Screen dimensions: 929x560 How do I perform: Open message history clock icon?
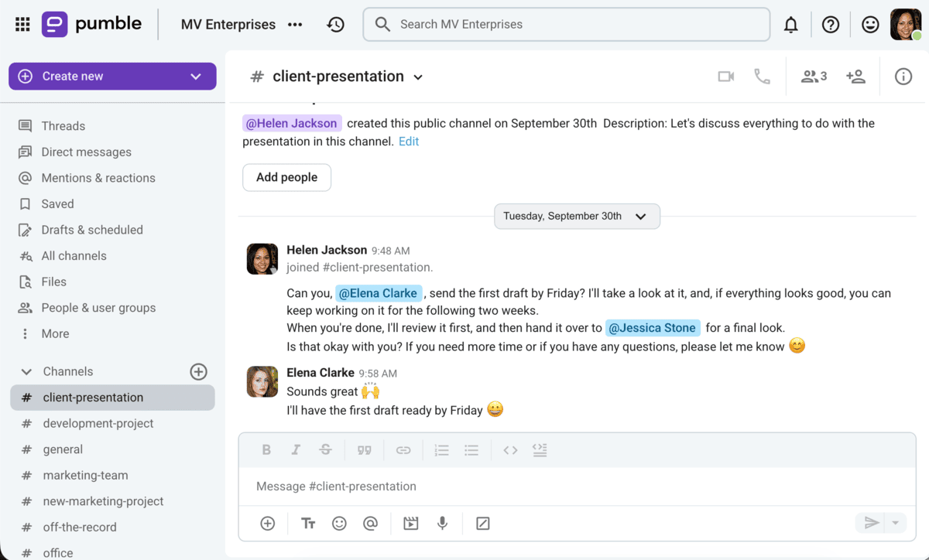pyautogui.click(x=335, y=25)
